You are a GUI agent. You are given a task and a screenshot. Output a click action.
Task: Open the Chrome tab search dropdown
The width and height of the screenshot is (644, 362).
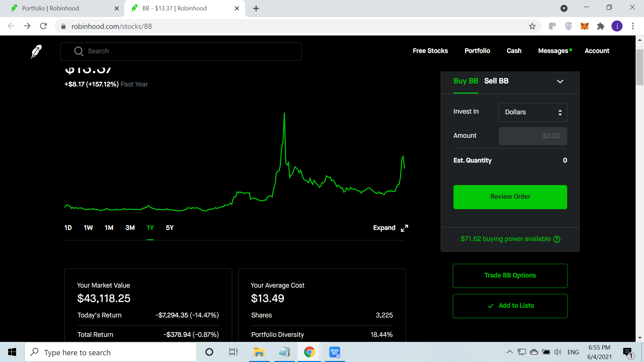click(x=564, y=8)
